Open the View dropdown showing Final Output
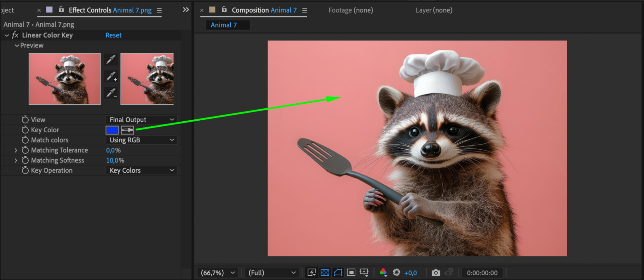The image size is (644, 280). click(141, 120)
